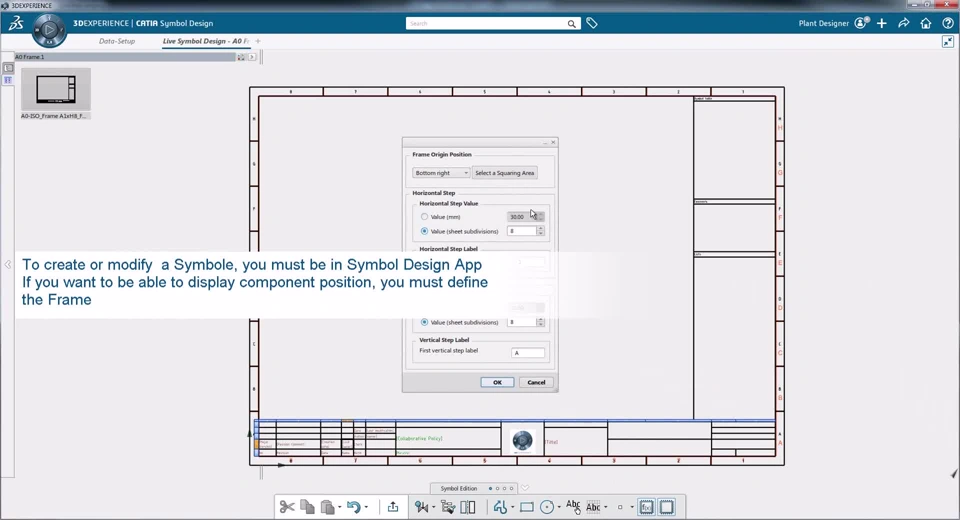Switch to the Data-Setup tab
The width and height of the screenshot is (960, 520).
coord(117,41)
